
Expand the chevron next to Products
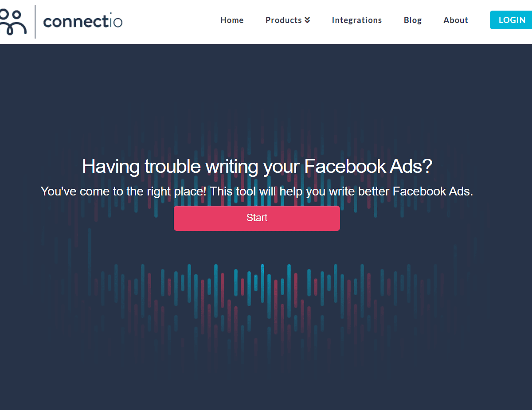308,20
